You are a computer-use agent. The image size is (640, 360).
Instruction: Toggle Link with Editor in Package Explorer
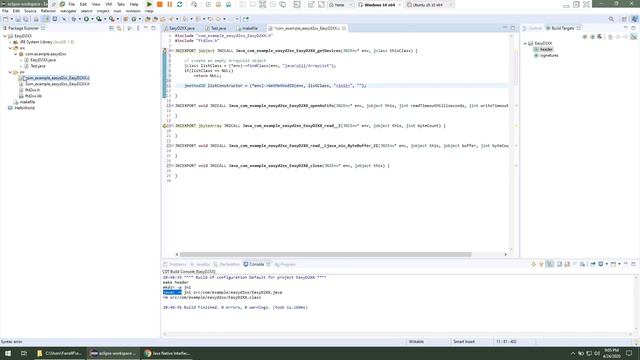click(119, 28)
